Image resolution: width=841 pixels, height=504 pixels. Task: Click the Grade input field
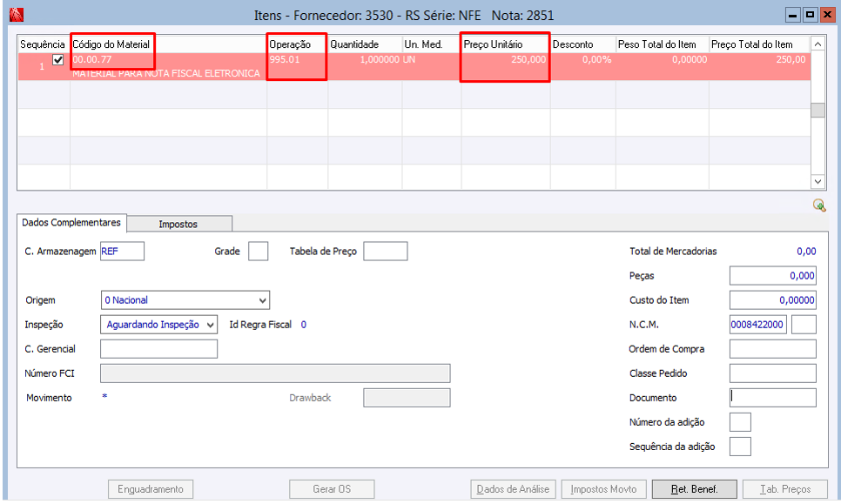coord(258,251)
